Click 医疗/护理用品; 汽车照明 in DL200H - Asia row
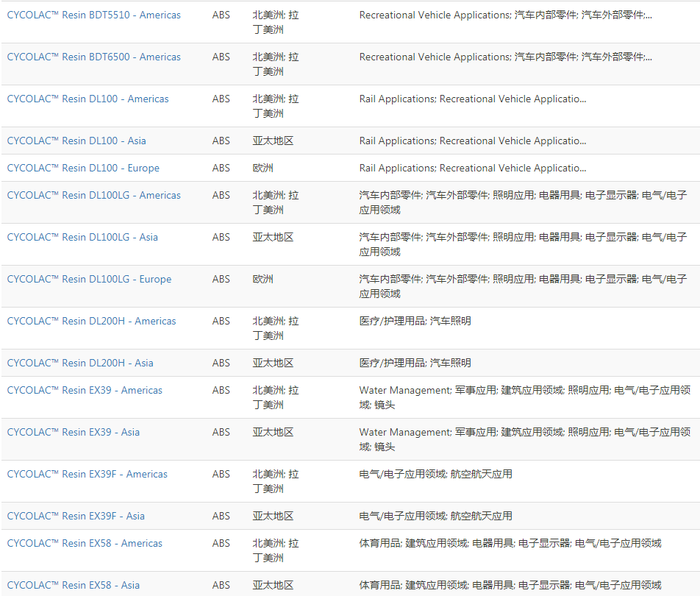This screenshot has height=596, width=700. tap(415, 363)
